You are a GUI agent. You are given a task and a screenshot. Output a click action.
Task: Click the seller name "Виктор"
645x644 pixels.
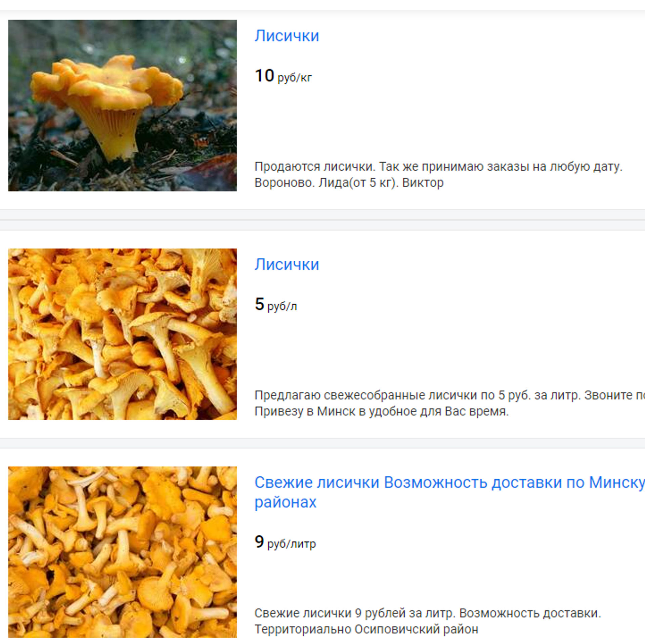[x=423, y=183]
